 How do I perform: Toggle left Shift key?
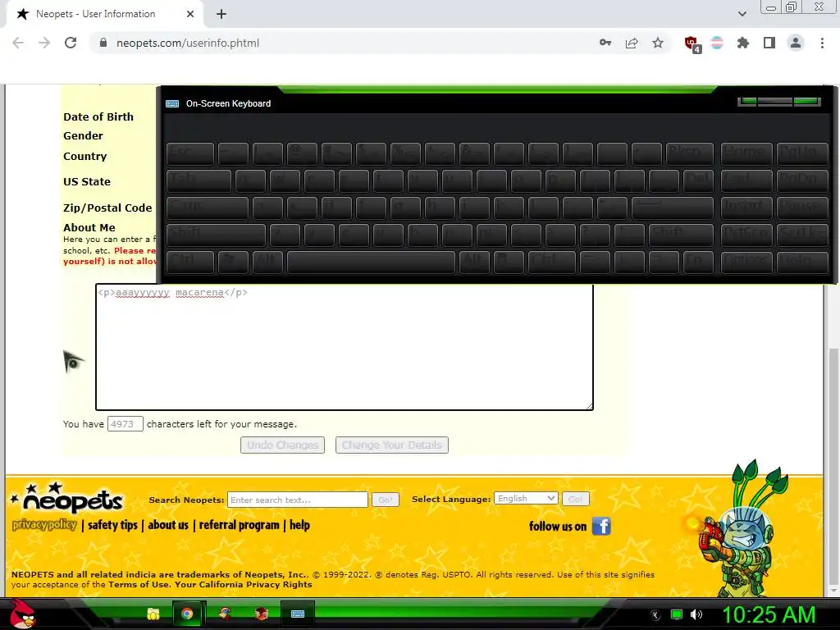pyautogui.click(x=216, y=235)
